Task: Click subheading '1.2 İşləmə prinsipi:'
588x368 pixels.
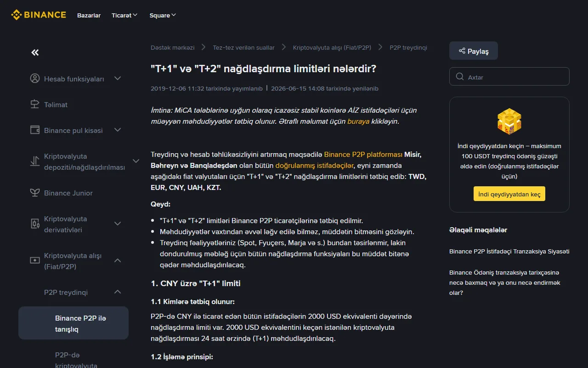Action: [182, 357]
